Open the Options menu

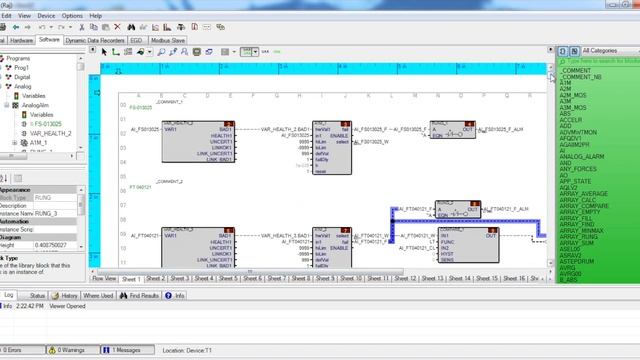pyautogui.click(x=72, y=16)
